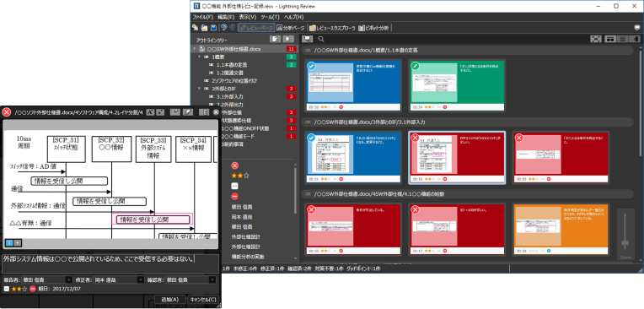
Task: Click the open folder toolbar icon
Action: pos(204,28)
